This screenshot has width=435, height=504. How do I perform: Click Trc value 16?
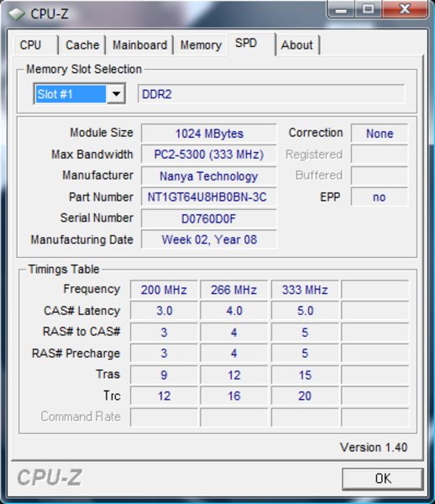pos(234,396)
